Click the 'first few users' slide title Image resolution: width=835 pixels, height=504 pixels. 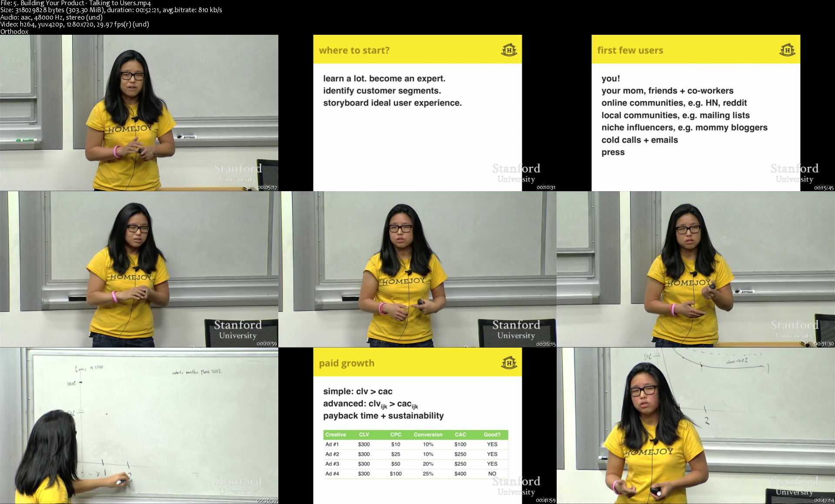pyautogui.click(x=630, y=50)
